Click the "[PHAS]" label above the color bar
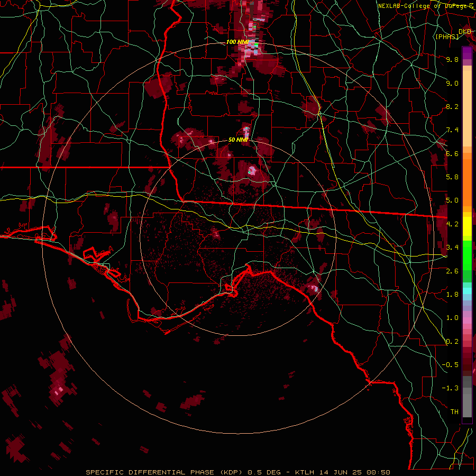This screenshot has width=476, height=476. pyautogui.click(x=447, y=36)
